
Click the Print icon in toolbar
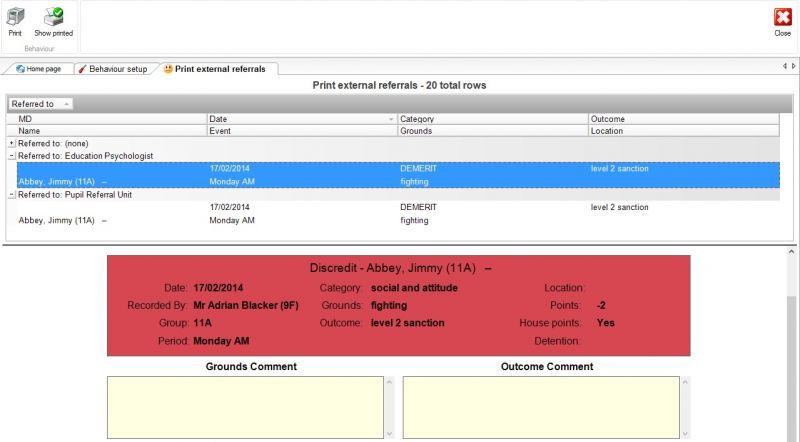coord(15,22)
